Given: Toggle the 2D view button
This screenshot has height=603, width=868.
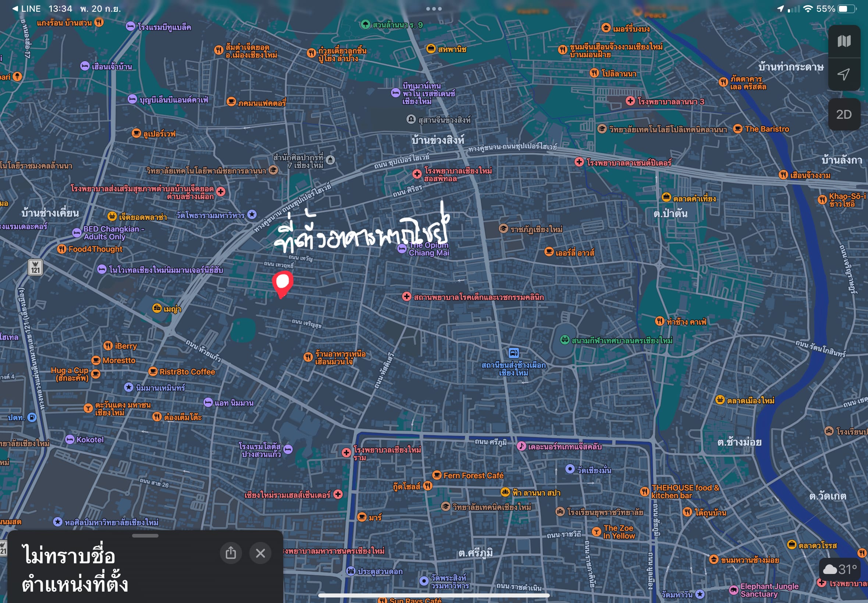Looking at the screenshot, I should pyautogui.click(x=844, y=114).
